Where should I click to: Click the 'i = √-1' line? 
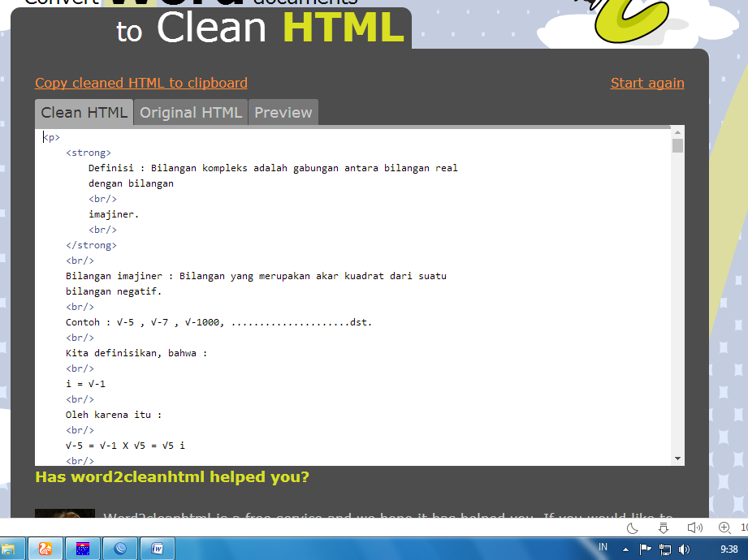[85, 384]
